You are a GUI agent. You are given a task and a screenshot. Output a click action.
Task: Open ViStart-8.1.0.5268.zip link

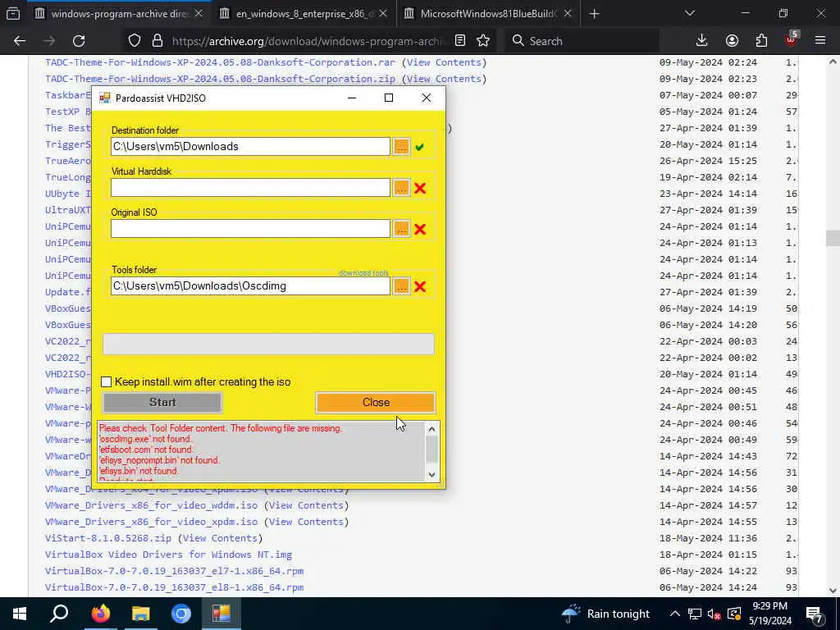point(108,538)
